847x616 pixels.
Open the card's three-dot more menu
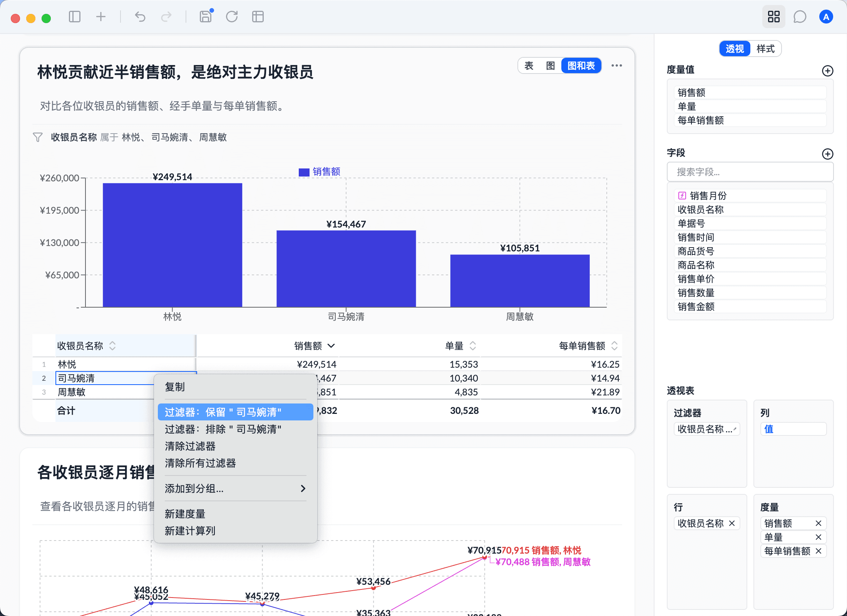click(x=617, y=65)
